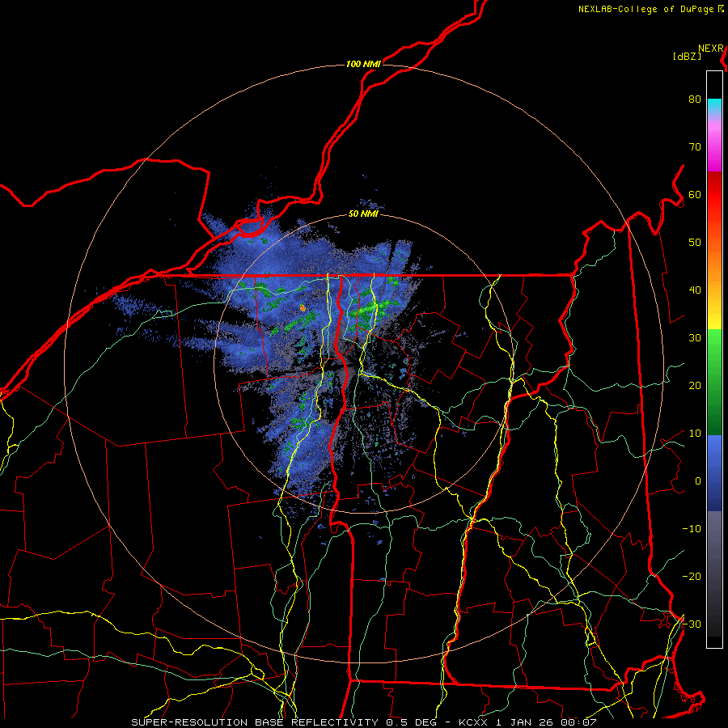The height and width of the screenshot is (728, 728).
Task: Click the green section of the reflectivity color bar
Action: pyautogui.click(x=714, y=382)
